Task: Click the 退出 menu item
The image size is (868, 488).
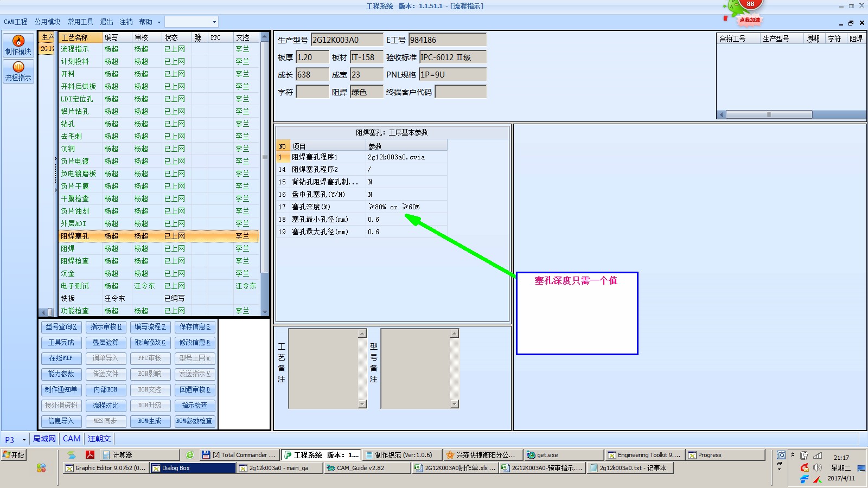Action: [106, 22]
